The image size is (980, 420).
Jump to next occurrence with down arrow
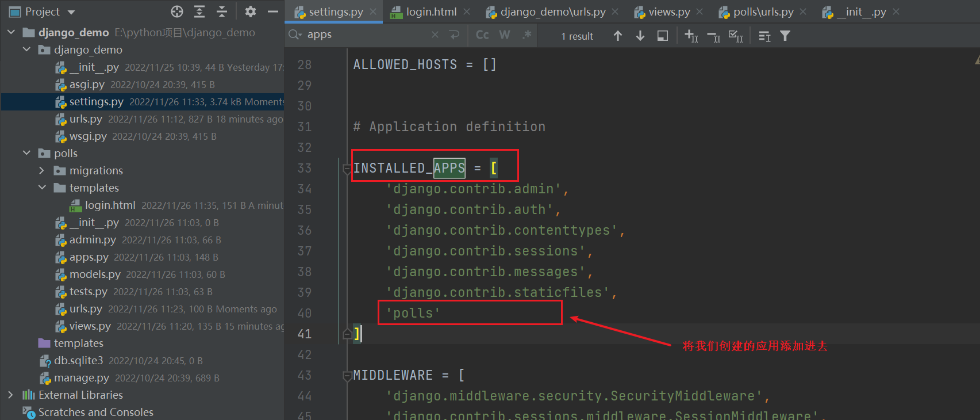640,36
